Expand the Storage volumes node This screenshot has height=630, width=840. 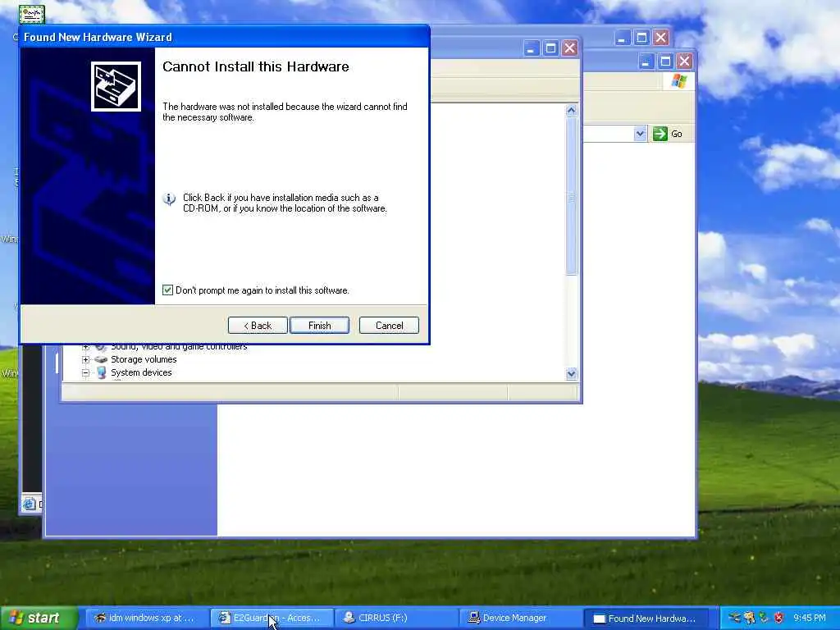tap(85, 359)
